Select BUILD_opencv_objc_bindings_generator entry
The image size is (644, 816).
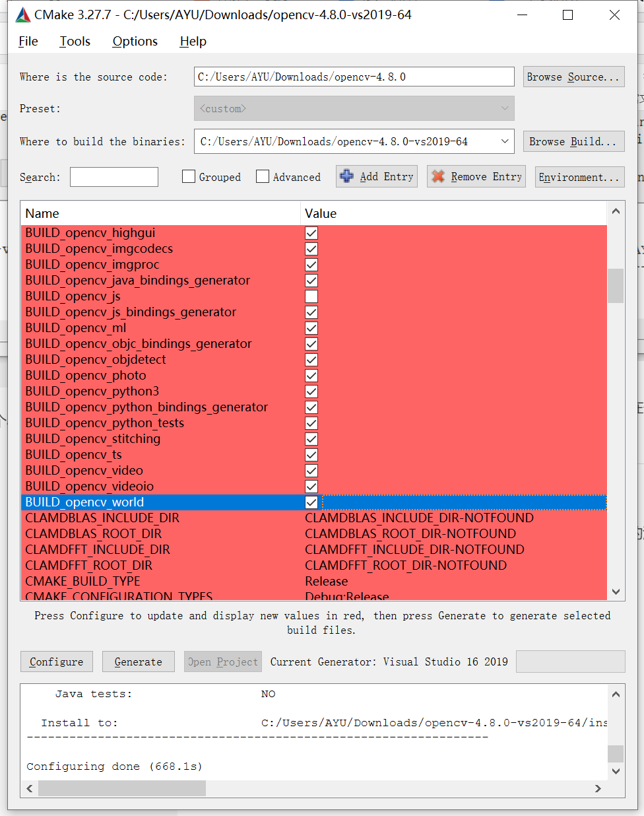pyautogui.click(x=139, y=344)
